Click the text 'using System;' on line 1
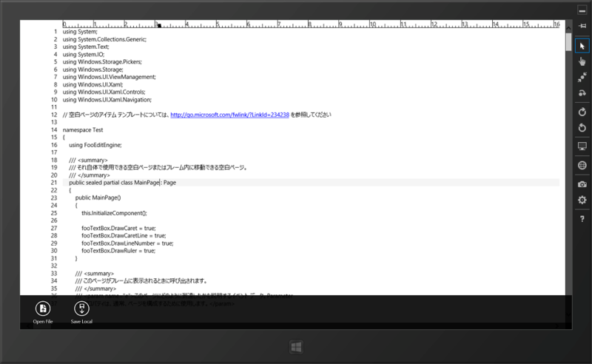Image resolution: width=592 pixels, height=364 pixels. tap(80, 32)
